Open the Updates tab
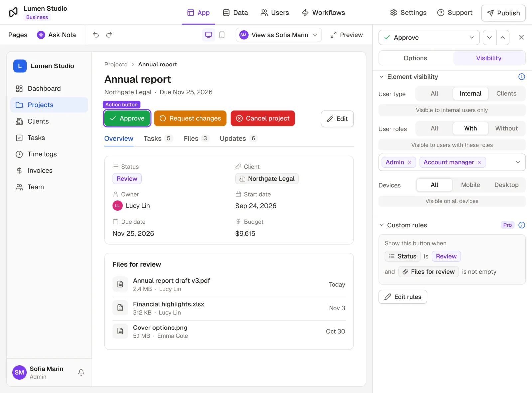 click(x=238, y=139)
